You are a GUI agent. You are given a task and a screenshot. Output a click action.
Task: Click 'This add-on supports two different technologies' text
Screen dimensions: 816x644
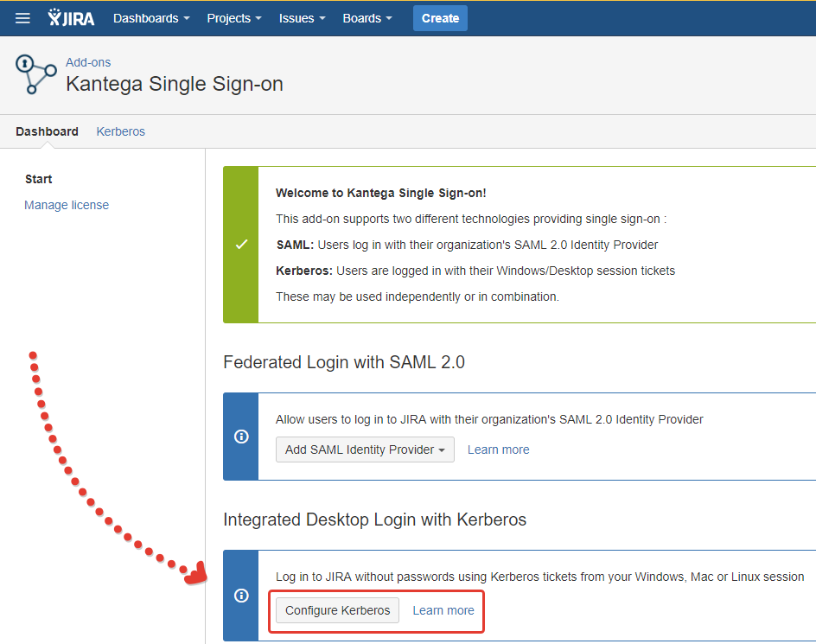pyautogui.click(x=471, y=220)
